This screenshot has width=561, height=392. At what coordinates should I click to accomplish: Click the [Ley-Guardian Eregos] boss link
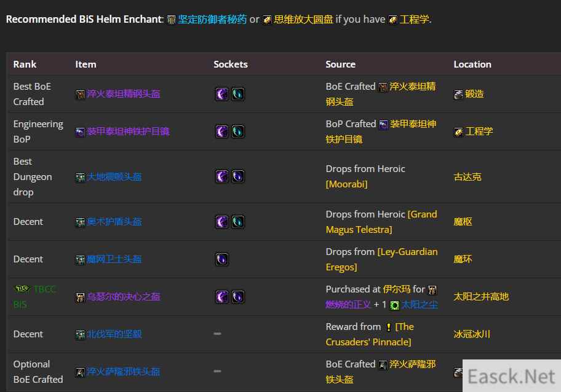(381, 259)
